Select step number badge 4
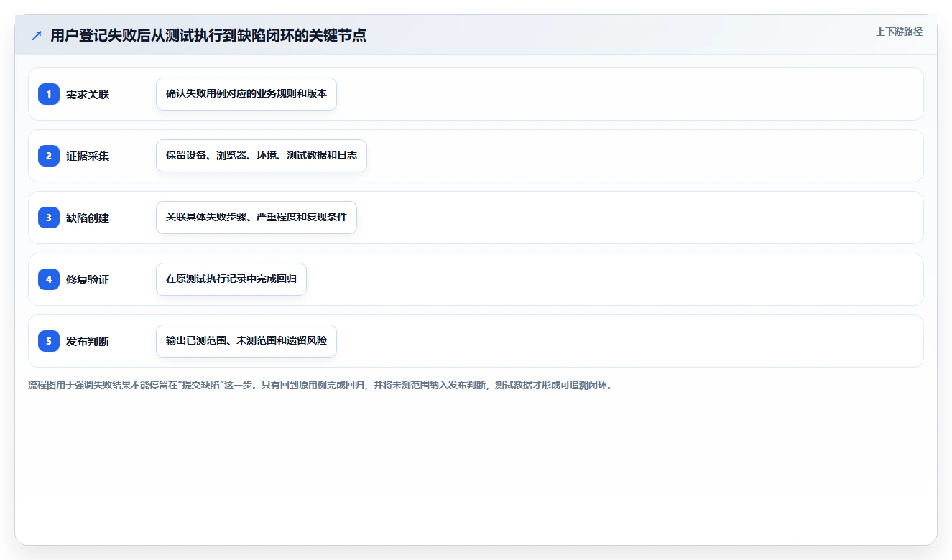 pyautogui.click(x=49, y=279)
